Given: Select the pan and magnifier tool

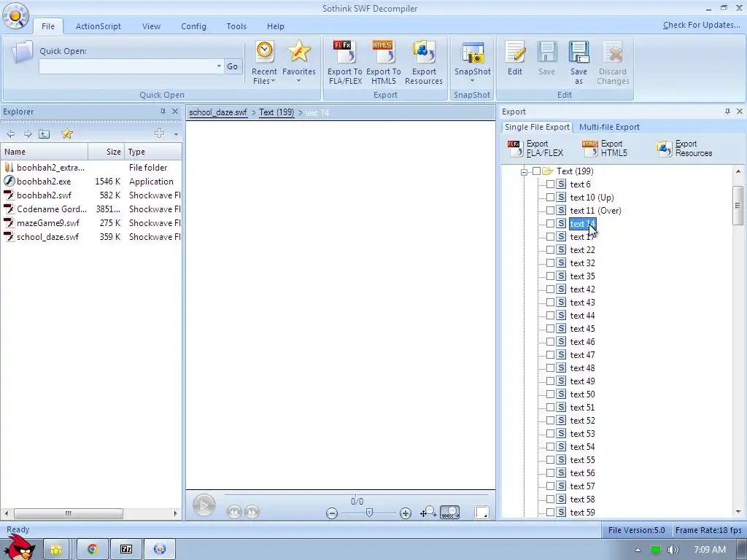Looking at the screenshot, I should click(427, 513).
